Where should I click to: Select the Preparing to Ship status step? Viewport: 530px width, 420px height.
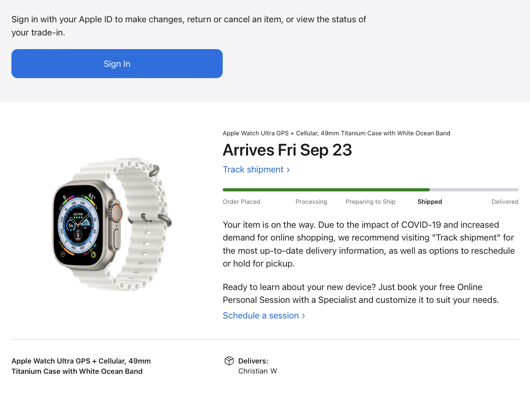(x=370, y=202)
